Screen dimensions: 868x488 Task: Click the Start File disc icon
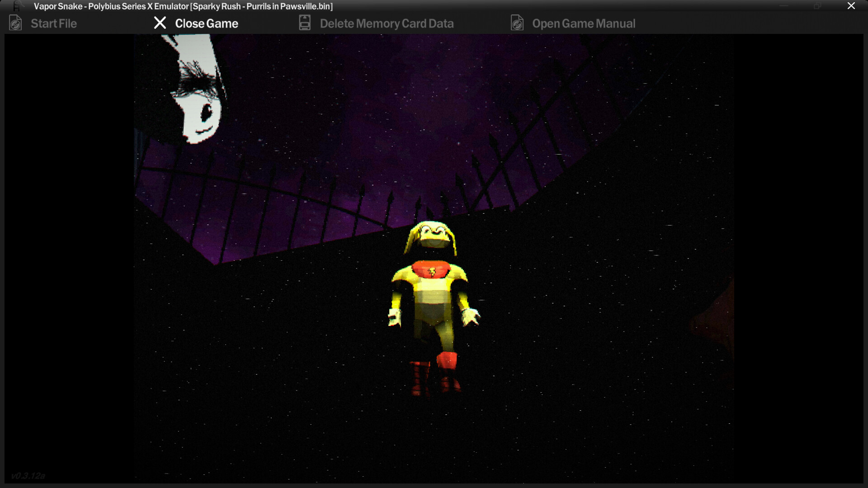15,23
